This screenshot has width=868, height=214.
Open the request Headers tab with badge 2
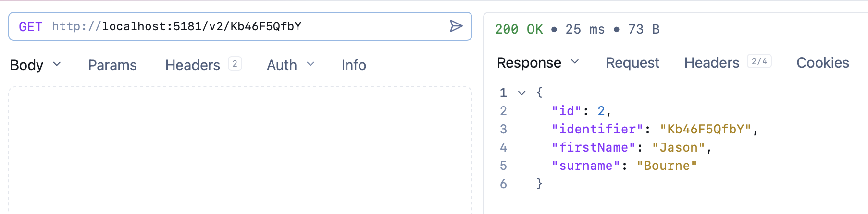[x=193, y=65]
